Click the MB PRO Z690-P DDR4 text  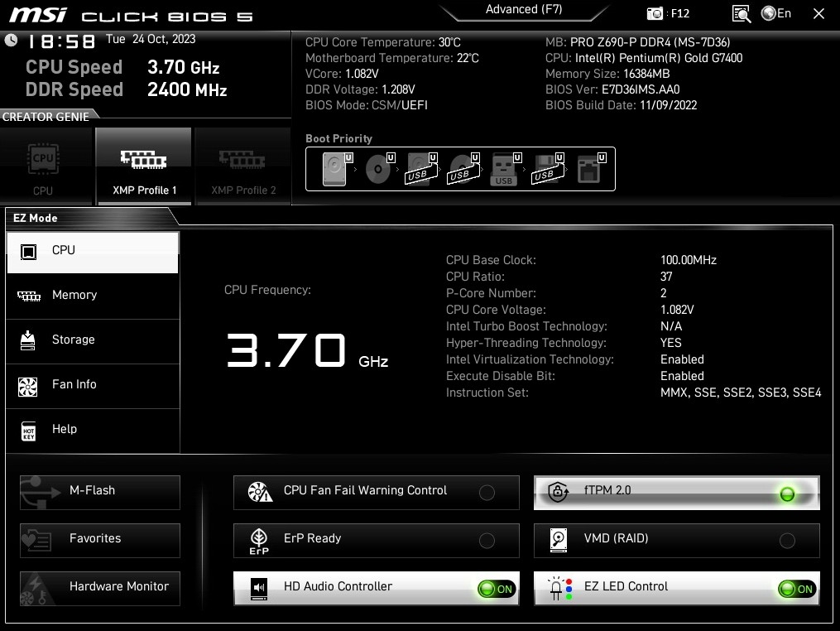pyautogui.click(x=637, y=42)
